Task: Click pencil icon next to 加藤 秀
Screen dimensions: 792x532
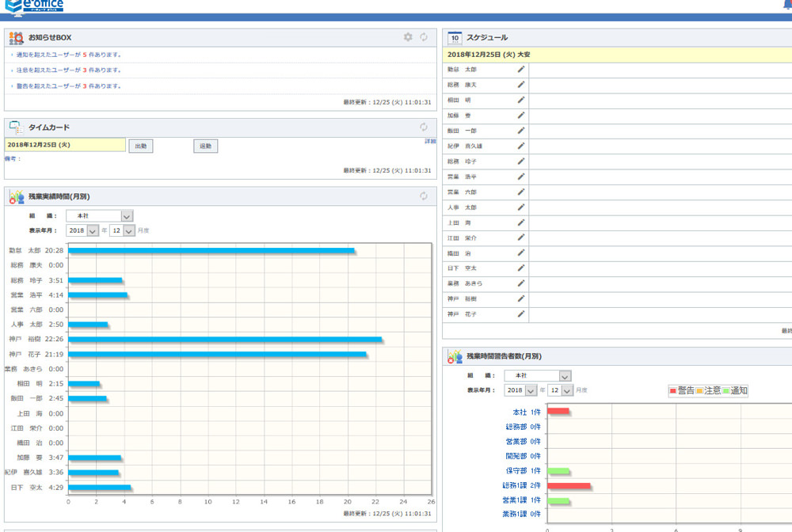Action: 521,116
